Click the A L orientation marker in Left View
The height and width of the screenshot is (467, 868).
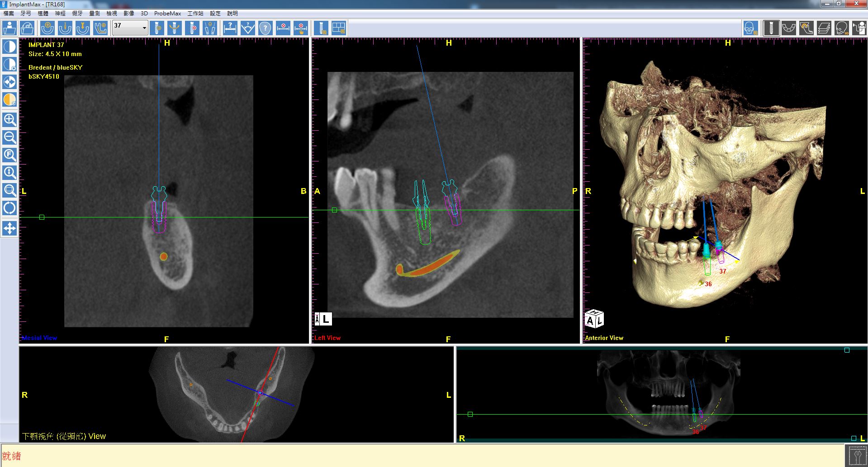[323, 319]
